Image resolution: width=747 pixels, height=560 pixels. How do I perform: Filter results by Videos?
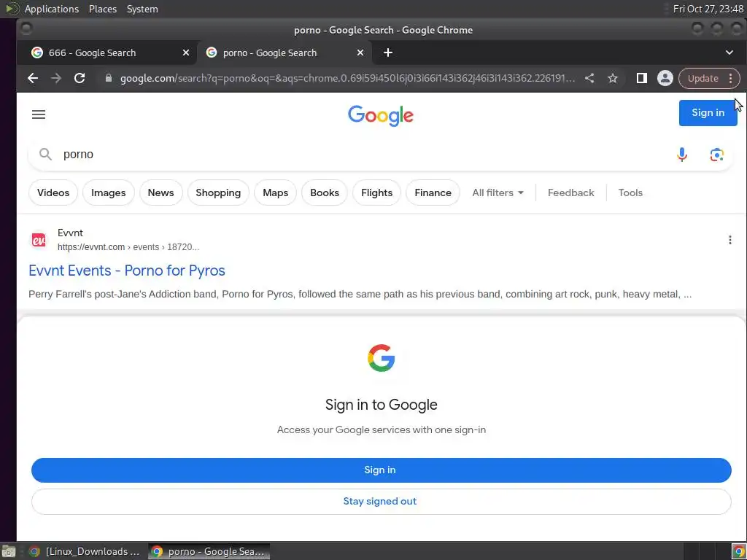point(53,192)
